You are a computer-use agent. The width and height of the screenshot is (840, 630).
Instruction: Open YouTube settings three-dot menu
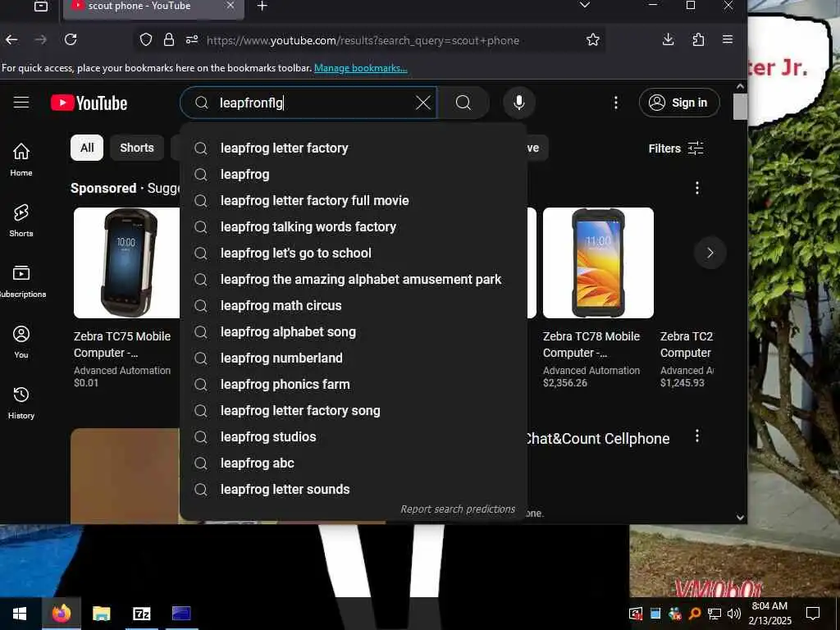coord(615,103)
